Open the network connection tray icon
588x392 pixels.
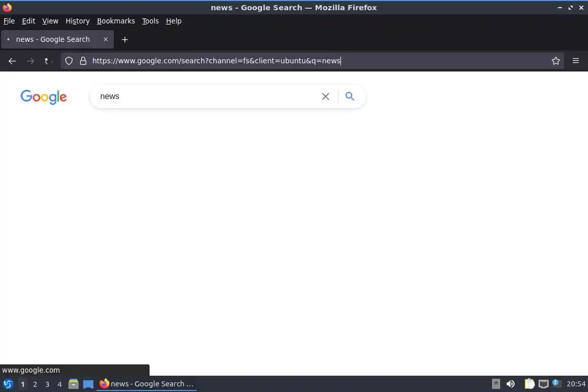[544, 384]
